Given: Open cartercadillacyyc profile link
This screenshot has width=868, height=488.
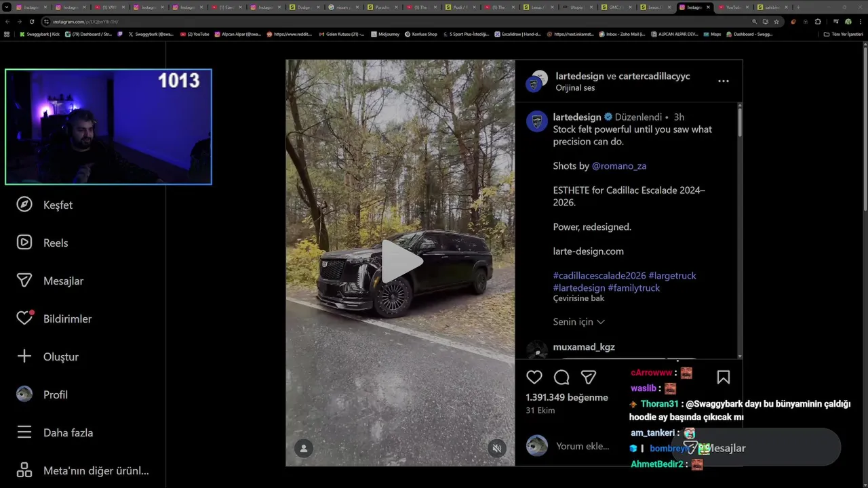Looking at the screenshot, I should coord(654,76).
